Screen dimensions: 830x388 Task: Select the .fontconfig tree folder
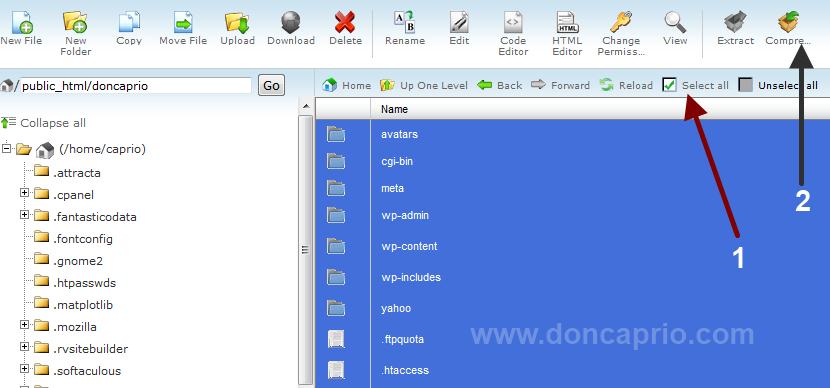tap(73, 239)
